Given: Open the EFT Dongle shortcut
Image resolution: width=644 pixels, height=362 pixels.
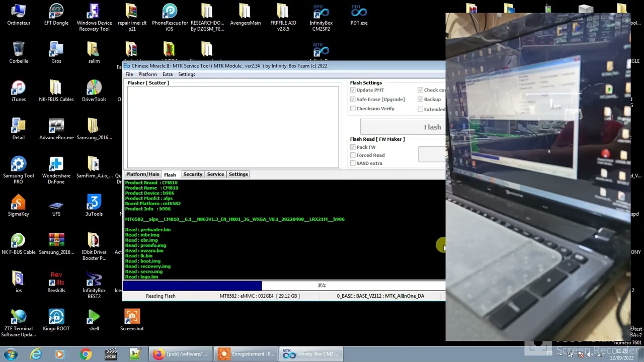Looking at the screenshot, I should point(56,15).
